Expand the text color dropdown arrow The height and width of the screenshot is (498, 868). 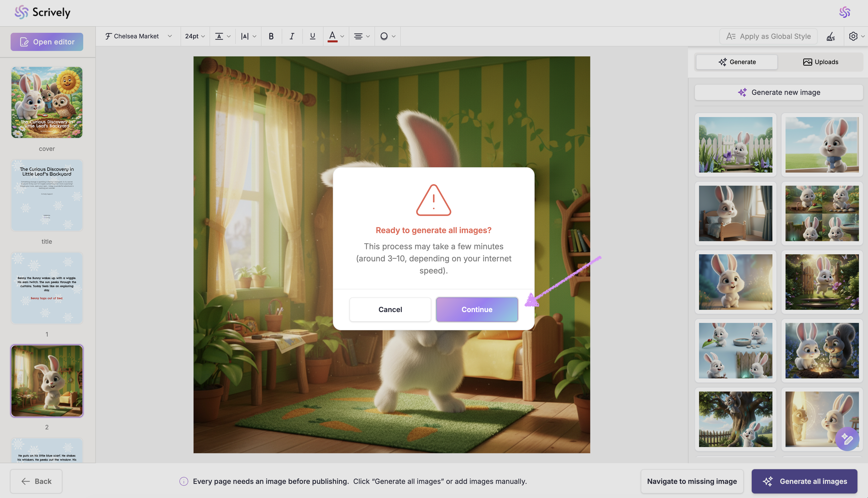[x=342, y=36]
